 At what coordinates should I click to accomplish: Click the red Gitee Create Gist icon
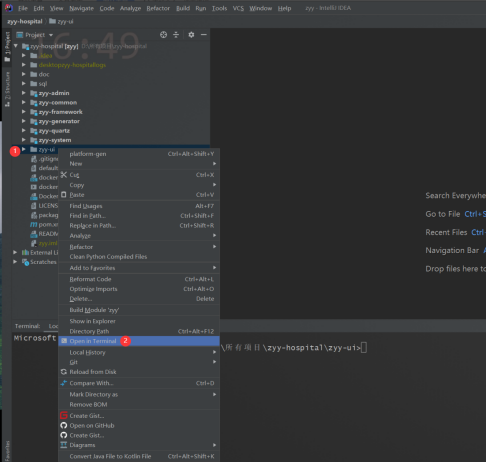(64, 416)
